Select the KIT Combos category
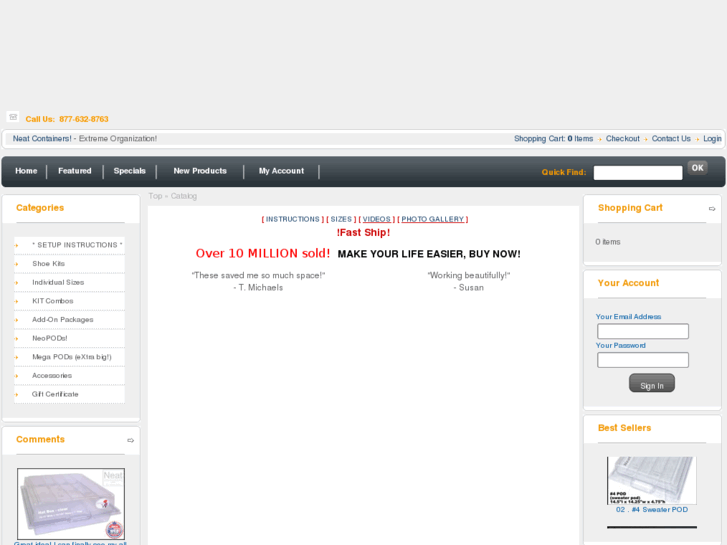This screenshot has height=545, width=727. coord(53,301)
